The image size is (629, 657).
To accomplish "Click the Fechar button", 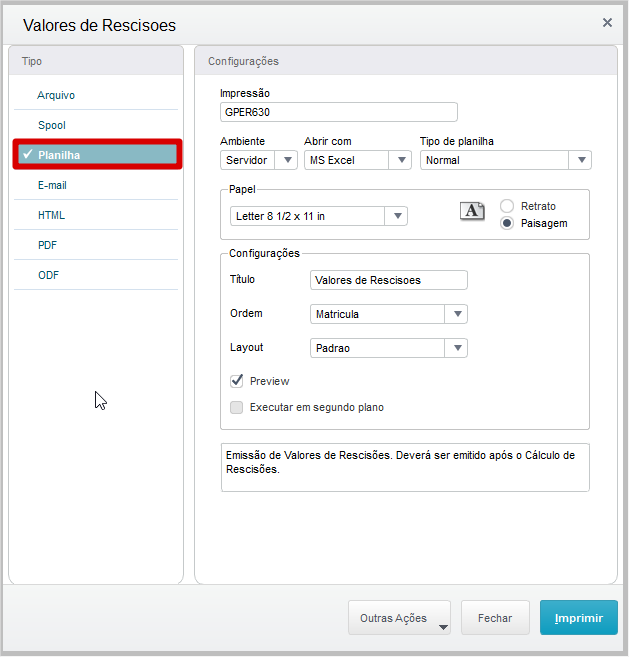I will (495, 618).
